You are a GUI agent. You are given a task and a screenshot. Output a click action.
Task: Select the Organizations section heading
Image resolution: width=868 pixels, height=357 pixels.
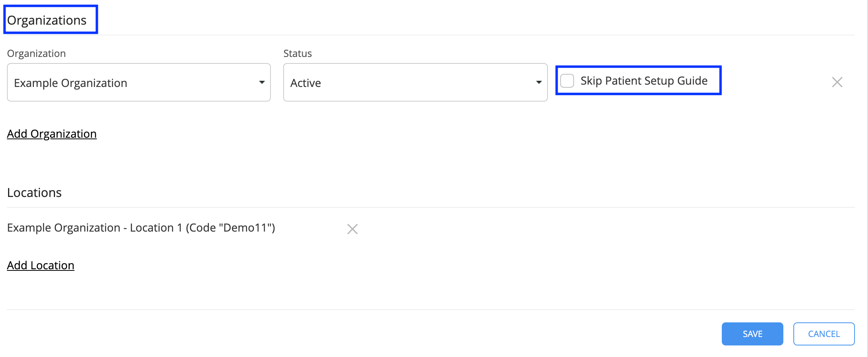[x=47, y=20]
